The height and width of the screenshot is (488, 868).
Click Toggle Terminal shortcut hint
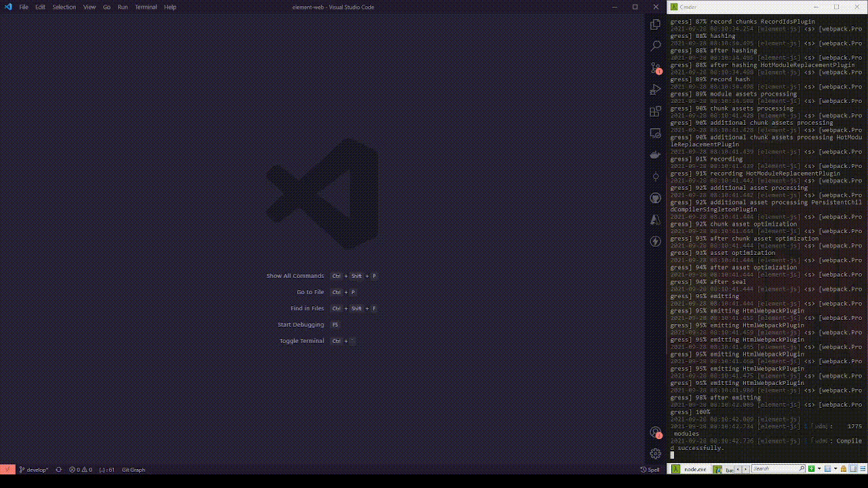pyautogui.click(x=317, y=341)
